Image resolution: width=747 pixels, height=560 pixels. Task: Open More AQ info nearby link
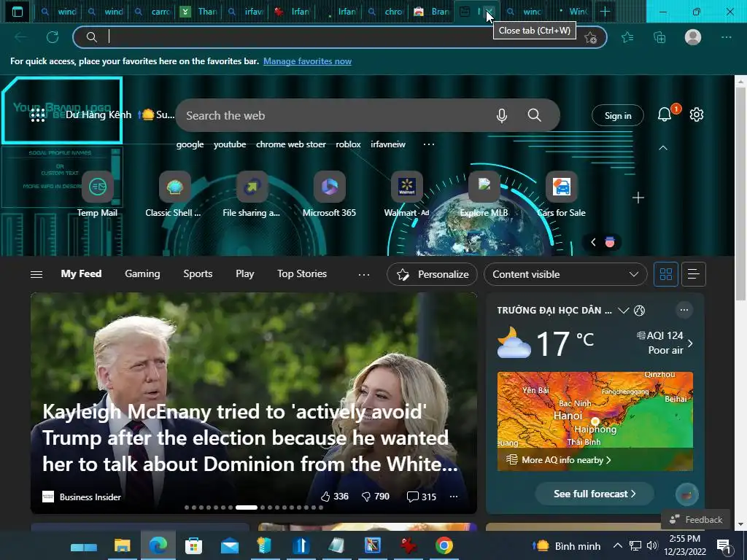click(559, 460)
